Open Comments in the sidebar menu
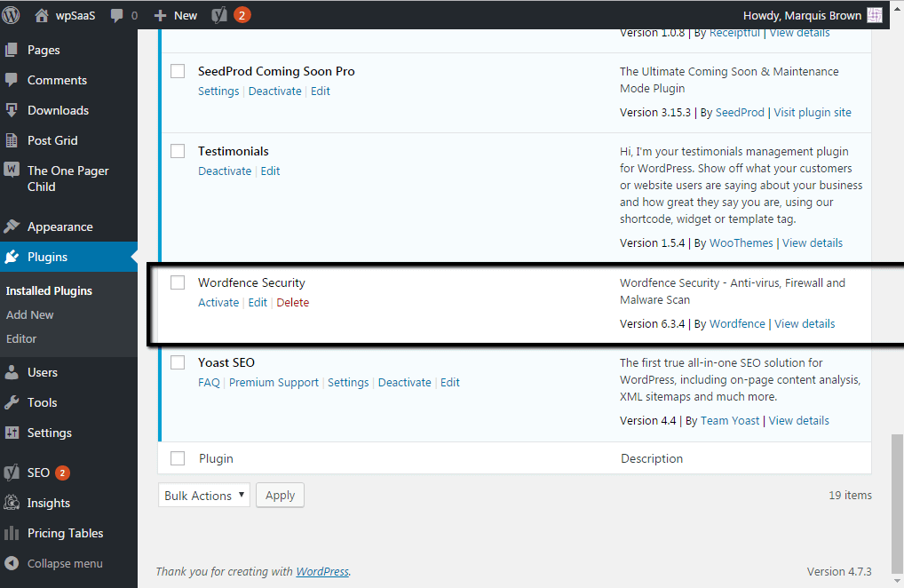Viewport: 904px width, 588px height. pyautogui.click(x=57, y=80)
